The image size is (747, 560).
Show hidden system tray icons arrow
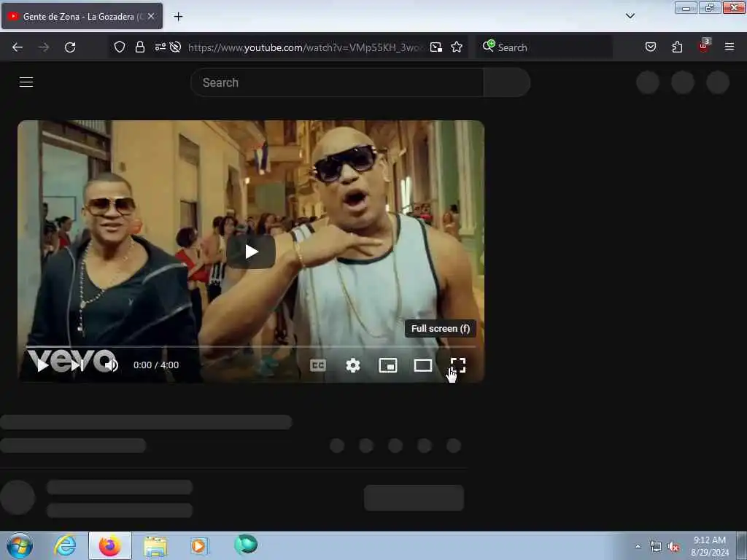638,546
